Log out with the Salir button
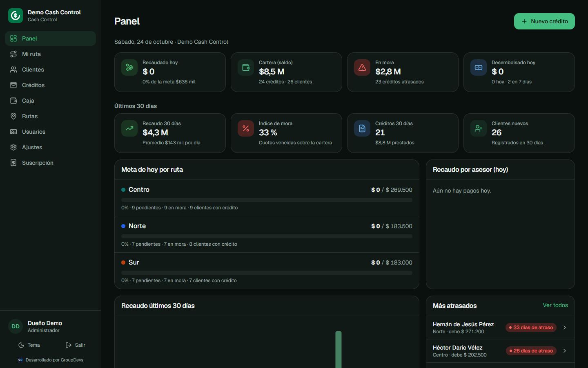Viewport: 588px width, 368px height. click(x=76, y=345)
